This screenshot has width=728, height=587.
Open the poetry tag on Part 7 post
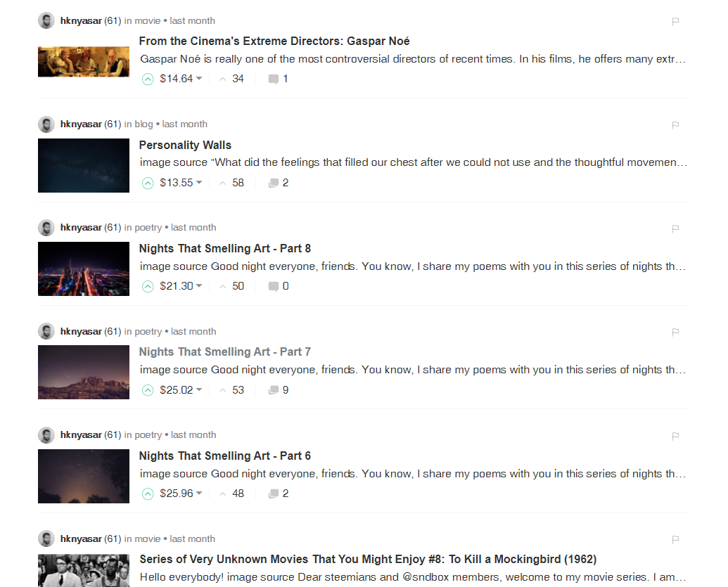[x=148, y=332]
